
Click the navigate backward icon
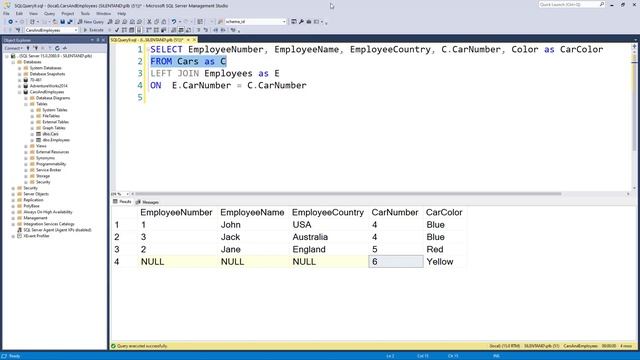pyautogui.click(x=10, y=22)
